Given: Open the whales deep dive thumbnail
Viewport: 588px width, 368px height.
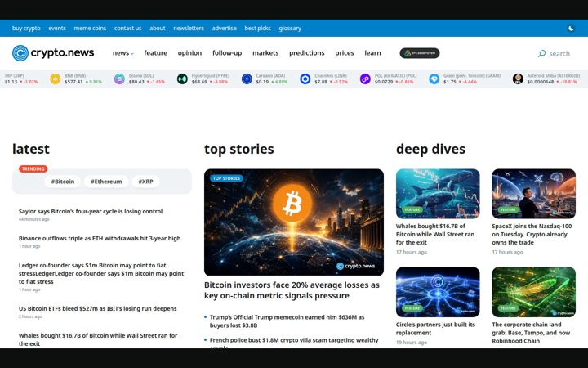Looking at the screenshot, I should (x=438, y=194).
